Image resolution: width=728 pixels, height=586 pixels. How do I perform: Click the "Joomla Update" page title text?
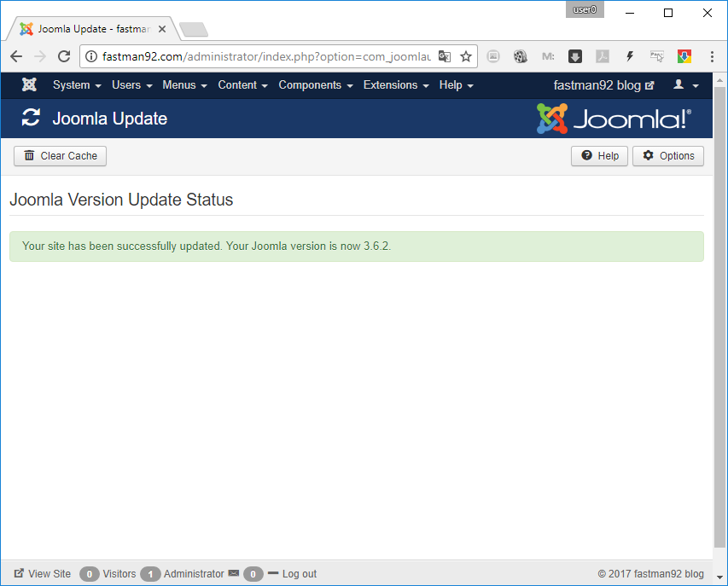(x=109, y=119)
